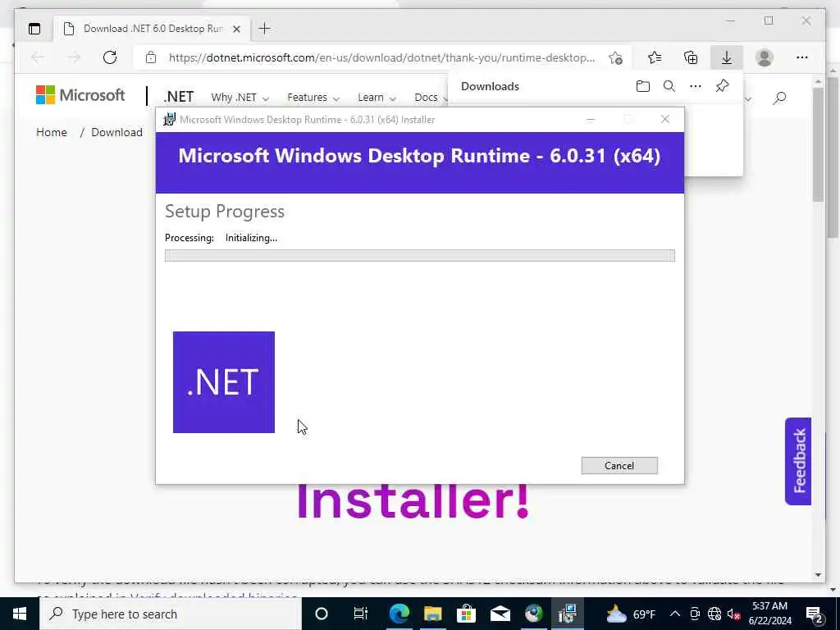
Task: Select the installer taskbar icon
Action: point(567,614)
